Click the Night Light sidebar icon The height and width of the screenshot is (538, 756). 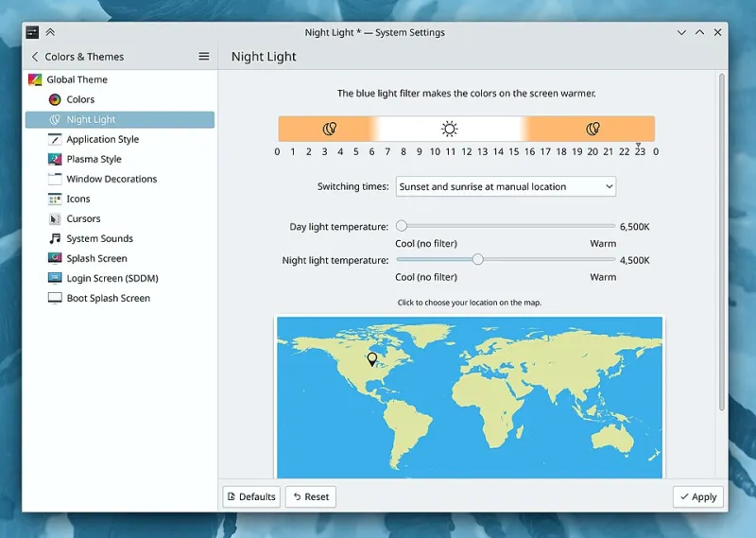click(55, 119)
